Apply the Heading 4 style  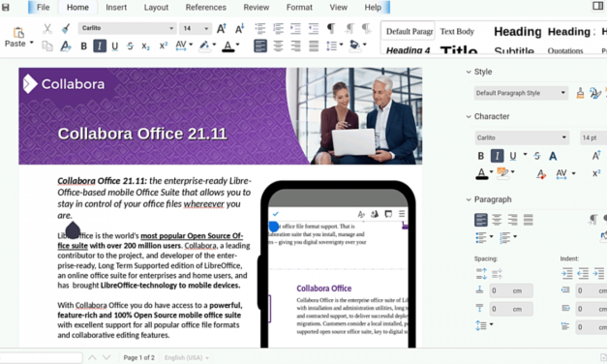click(x=408, y=50)
